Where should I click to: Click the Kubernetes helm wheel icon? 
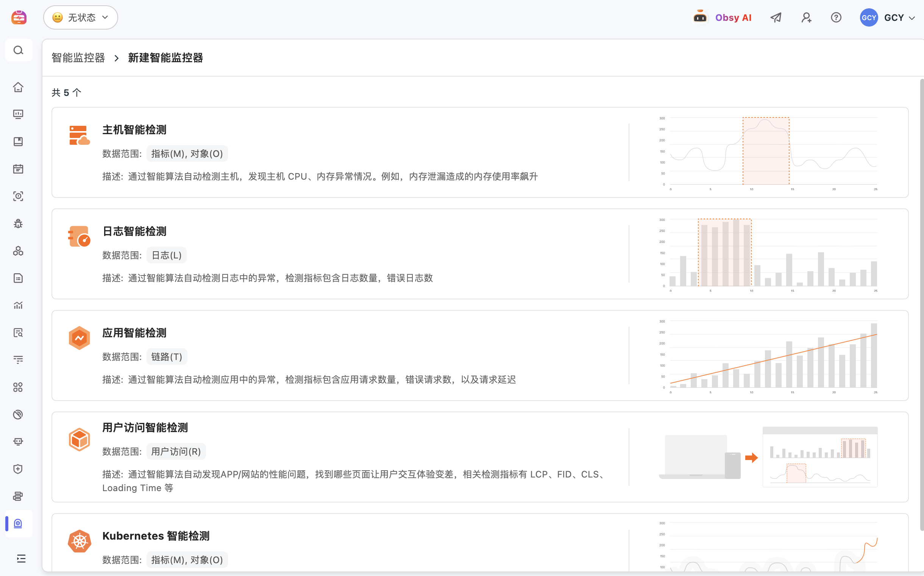pos(79,541)
